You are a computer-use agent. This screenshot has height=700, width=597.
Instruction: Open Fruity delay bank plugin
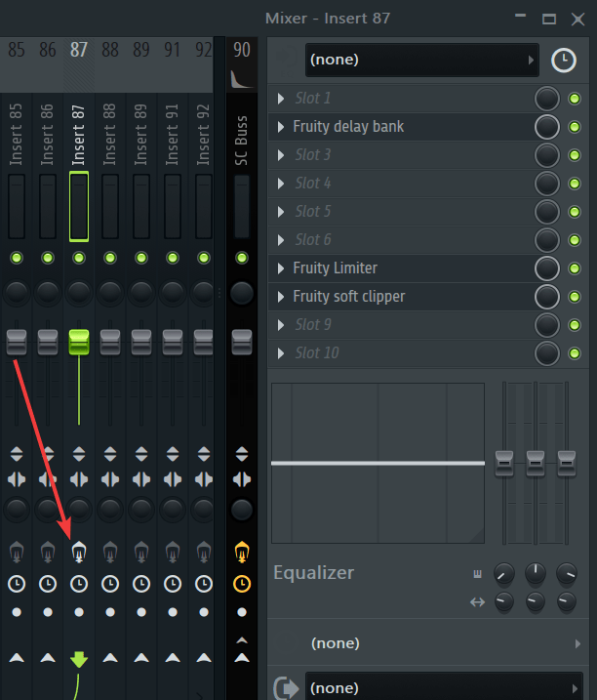click(x=348, y=127)
